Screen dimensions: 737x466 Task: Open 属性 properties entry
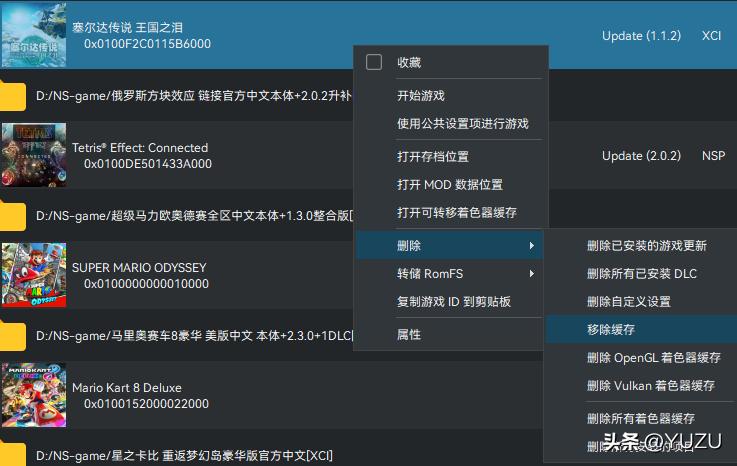(x=408, y=334)
